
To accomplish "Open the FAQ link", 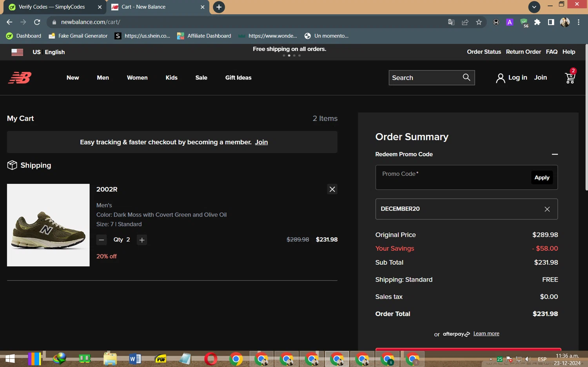I will 552,52.
